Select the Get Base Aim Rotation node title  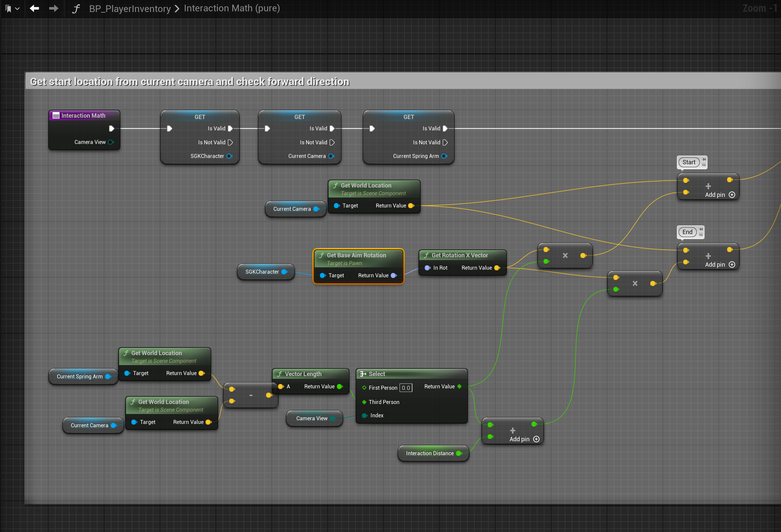pyautogui.click(x=356, y=255)
